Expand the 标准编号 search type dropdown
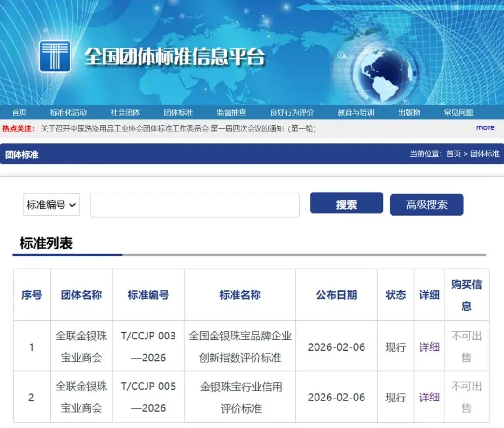The height and width of the screenshot is (428, 504). [51, 205]
